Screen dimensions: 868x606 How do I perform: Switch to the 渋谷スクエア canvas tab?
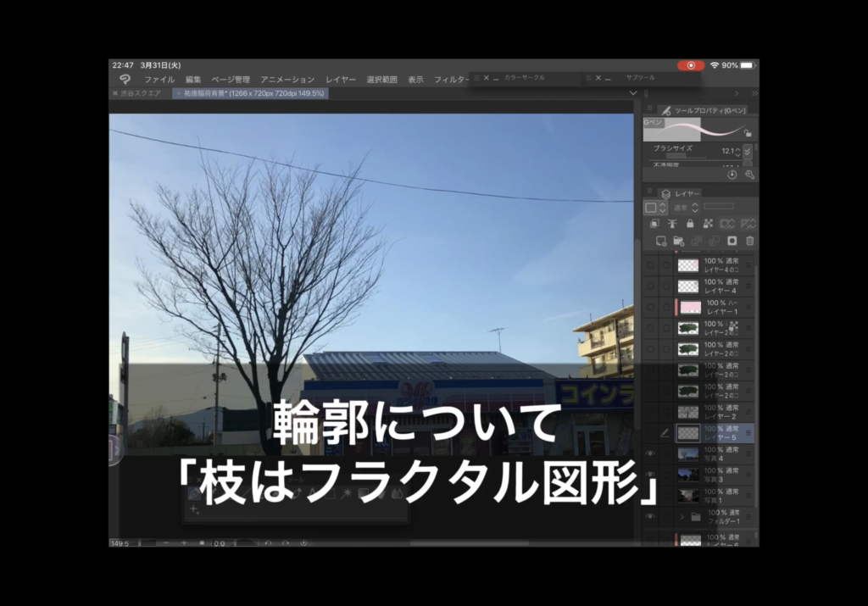pos(142,93)
